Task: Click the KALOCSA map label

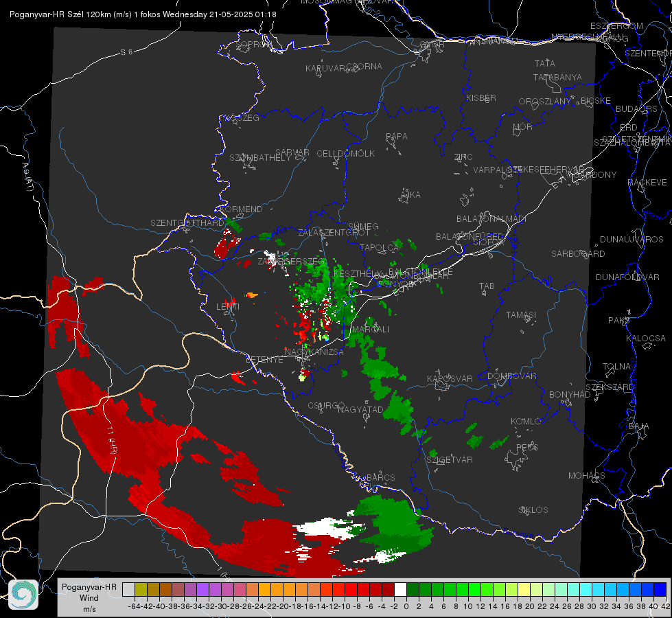Action: point(645,339)
